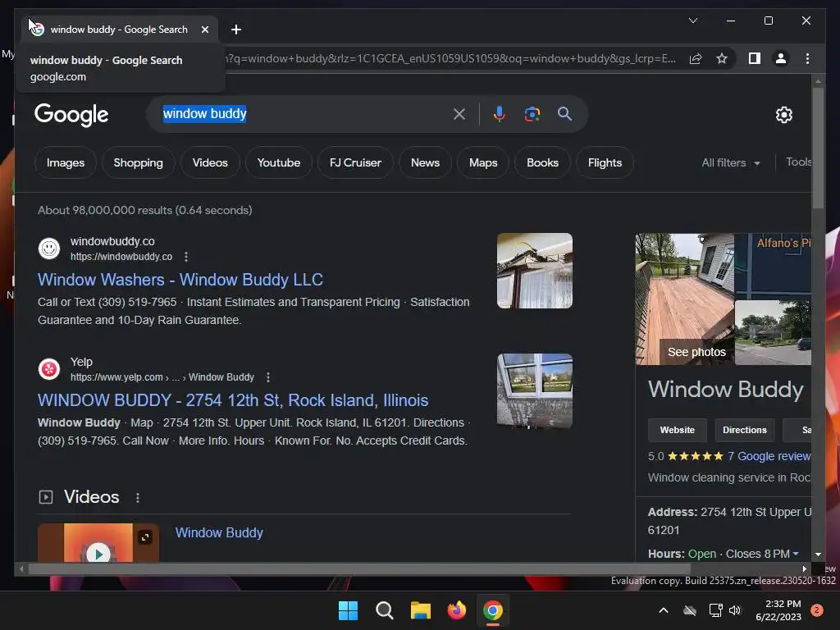Click scroll-down arrow on vertical scrollbar
Screen dimensions: 840x630
[818, 555]
